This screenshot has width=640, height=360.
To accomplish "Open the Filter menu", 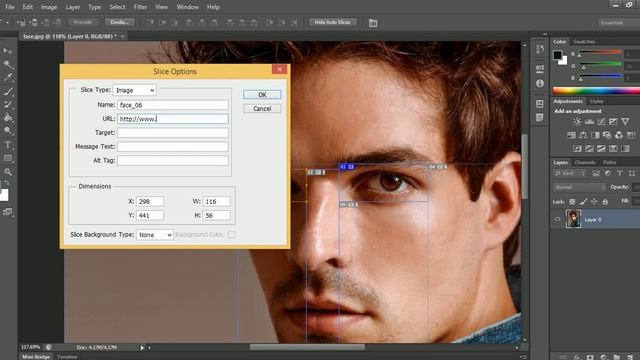I will click(140, 7).
